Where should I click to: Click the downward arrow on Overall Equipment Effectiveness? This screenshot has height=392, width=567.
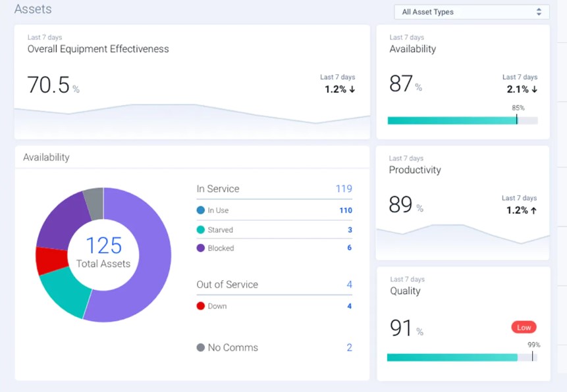point(352,89)
